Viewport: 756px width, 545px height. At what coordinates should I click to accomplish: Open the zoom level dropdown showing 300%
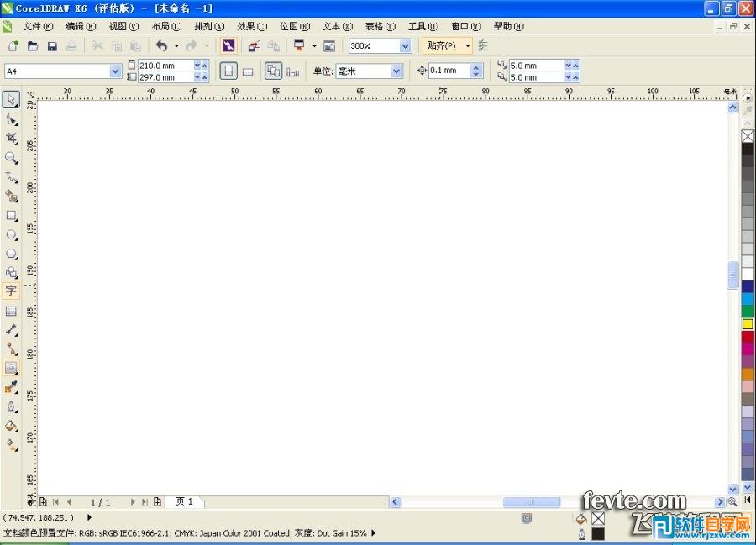pyautogui.click(x=406, y=45)
